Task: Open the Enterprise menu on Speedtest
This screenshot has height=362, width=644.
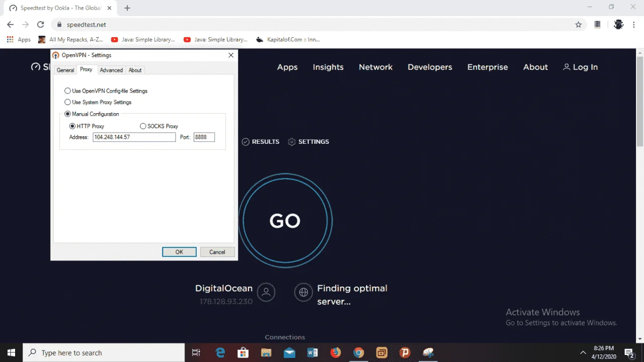Action: (x=488, y=67)
